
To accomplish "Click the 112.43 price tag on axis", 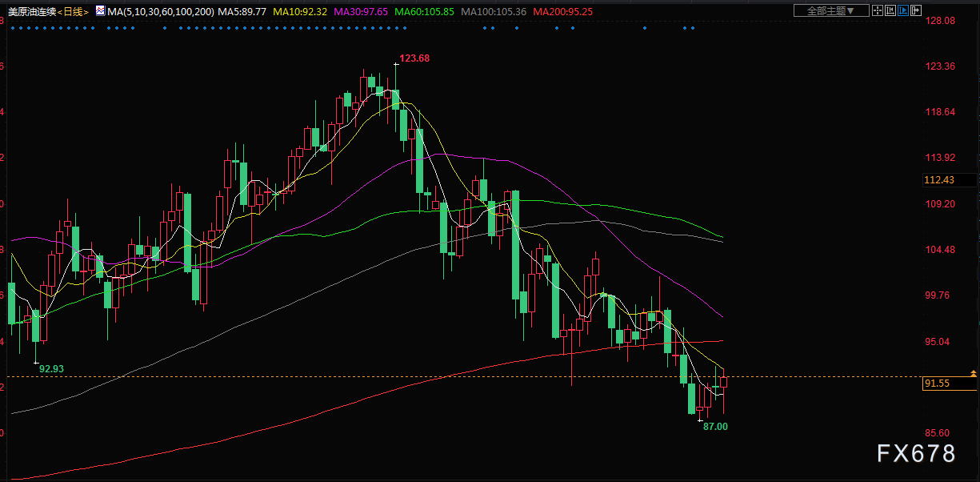I will coord(939,180).
